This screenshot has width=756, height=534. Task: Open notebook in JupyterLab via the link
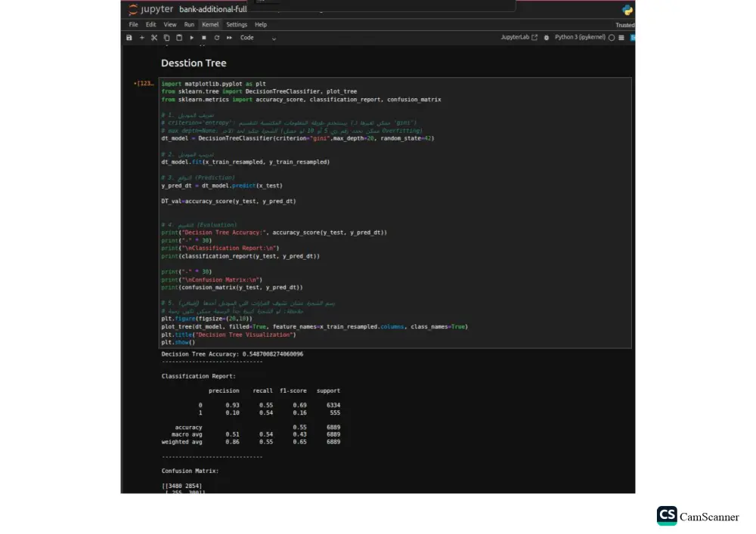(x=521, y=37)
